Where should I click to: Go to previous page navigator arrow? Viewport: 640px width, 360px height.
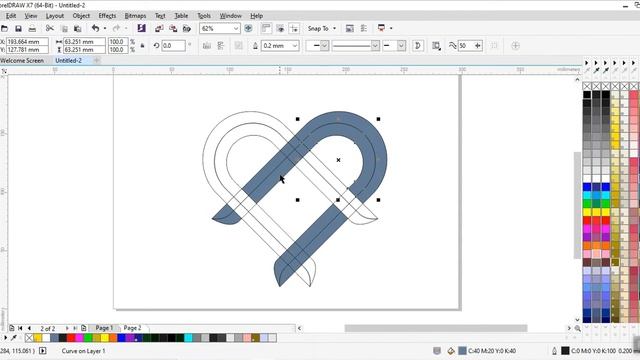tap(29, 328)
